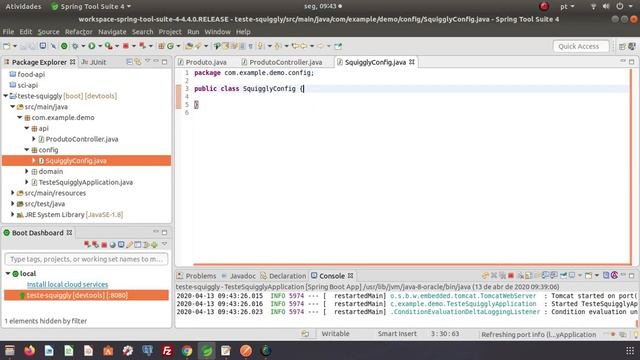The height and width of the screenshot is (360, 640).
Task: Select teste-squiggly [devtools] in Boot Dashboard
Action: pos(86,295)
